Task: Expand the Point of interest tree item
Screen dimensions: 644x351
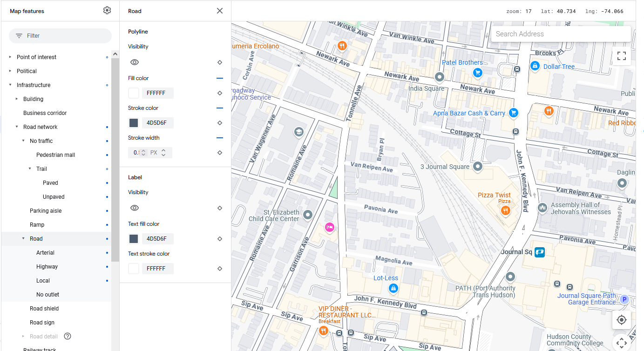Action: 10,57
